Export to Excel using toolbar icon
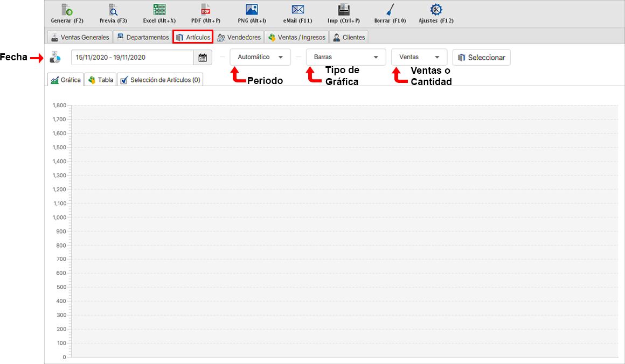625x364 pixels. (x=159, y=10)
